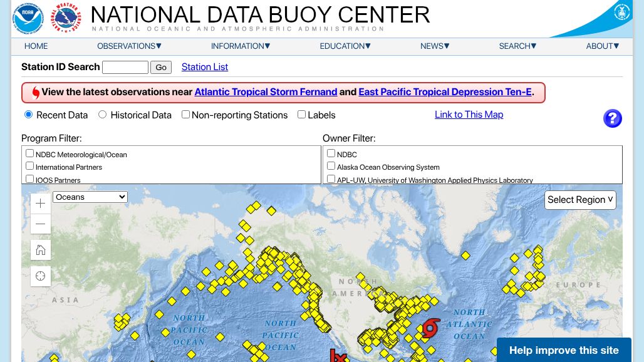Check the International Partners program filter
The image size is (644, 362).
pos(29,166)
